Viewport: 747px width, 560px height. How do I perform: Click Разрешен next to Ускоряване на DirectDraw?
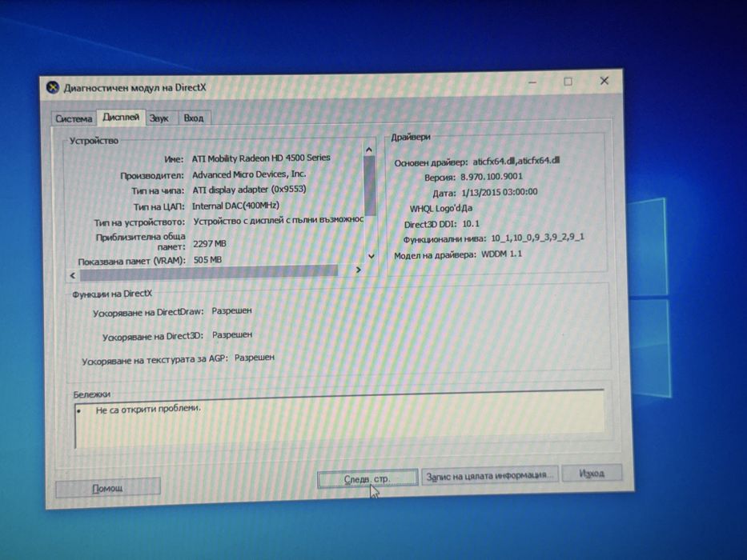click(x=232, y=311)
